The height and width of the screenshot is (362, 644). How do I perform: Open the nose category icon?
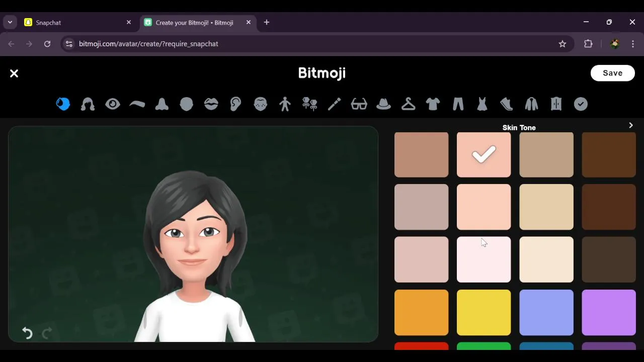(x=162, y=104)
